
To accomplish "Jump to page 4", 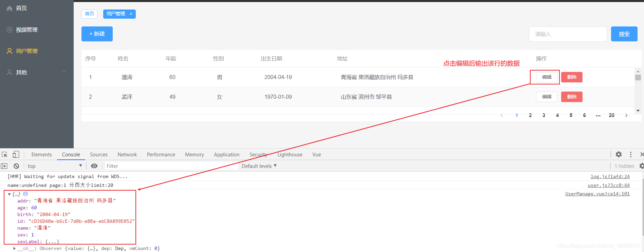I will tap(557, 115).
